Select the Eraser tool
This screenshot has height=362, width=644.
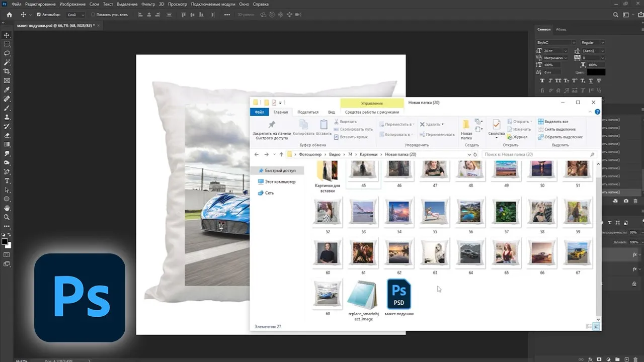[x=7, y=135]
